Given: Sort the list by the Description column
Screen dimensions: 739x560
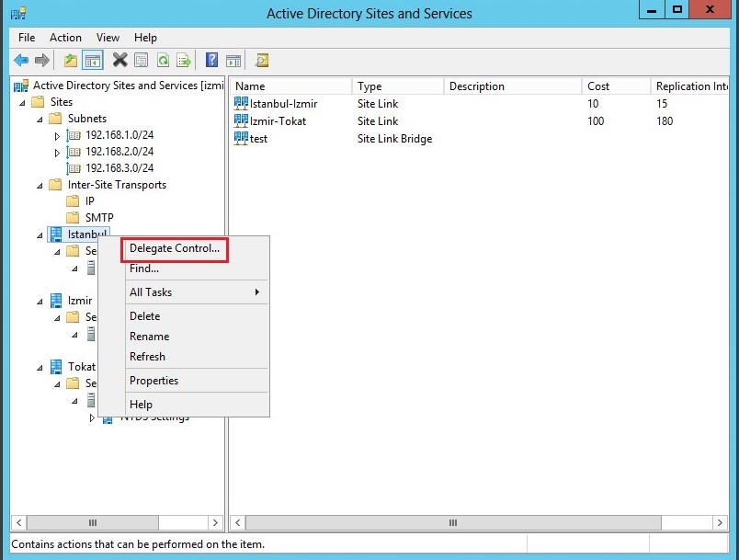Looking at the screenshot, I should coord(513,86).
